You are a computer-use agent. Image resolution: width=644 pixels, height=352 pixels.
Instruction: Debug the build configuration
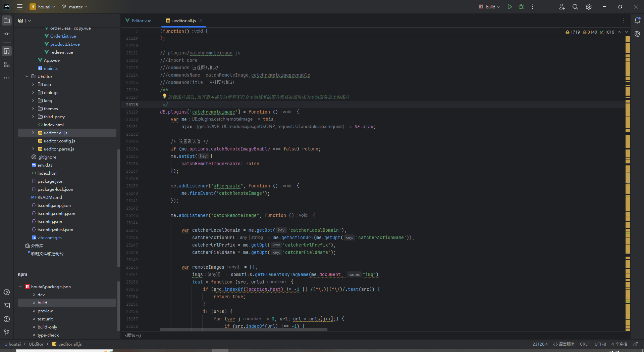tap(521, 7)
